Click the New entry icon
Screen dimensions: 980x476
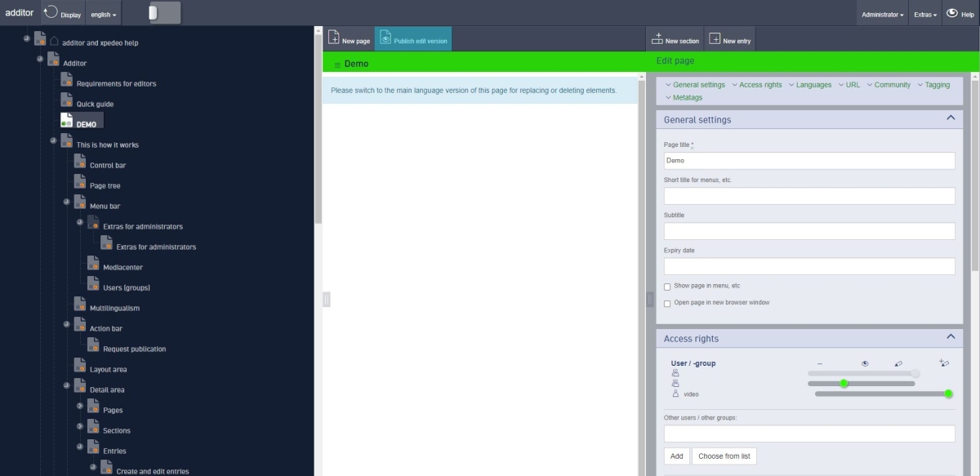pyautogui.click(x=715, y=38)
